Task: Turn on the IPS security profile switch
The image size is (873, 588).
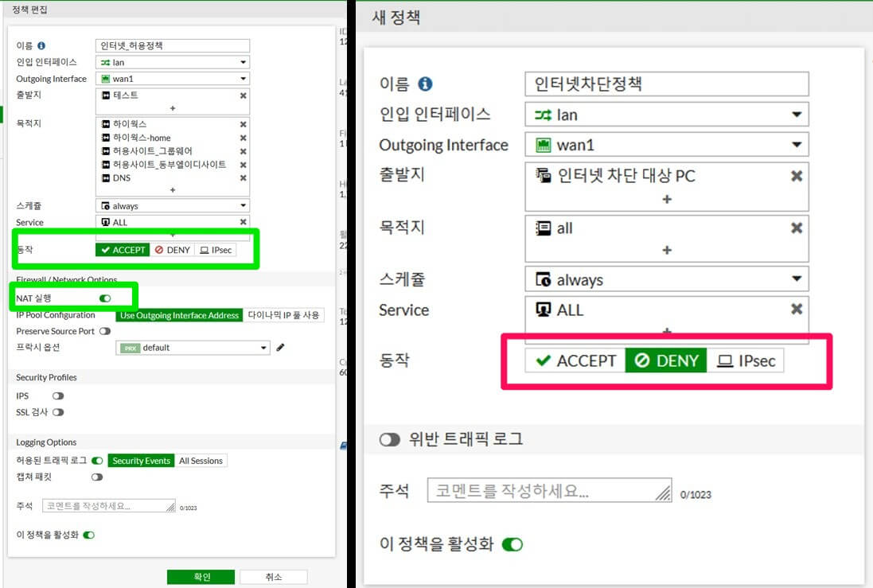Action: tap(58, 396)
